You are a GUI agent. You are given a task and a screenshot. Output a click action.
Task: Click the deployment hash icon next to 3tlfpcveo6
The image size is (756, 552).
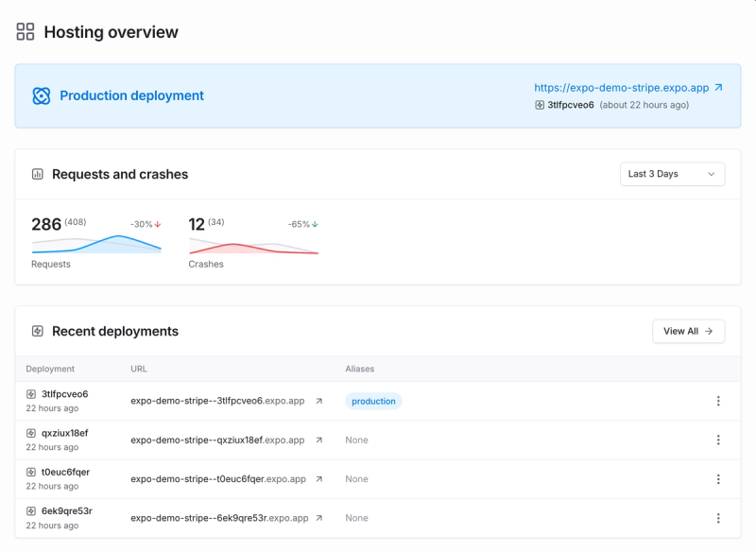click(x=540, y=107)
